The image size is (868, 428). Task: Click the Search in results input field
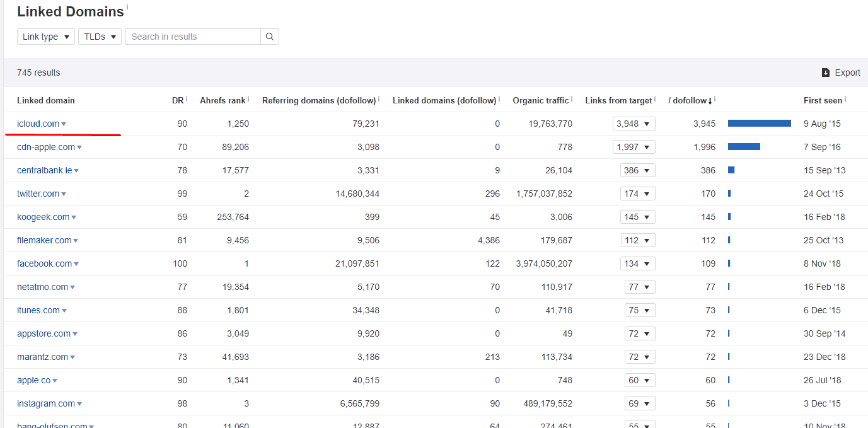pos(192,36)
